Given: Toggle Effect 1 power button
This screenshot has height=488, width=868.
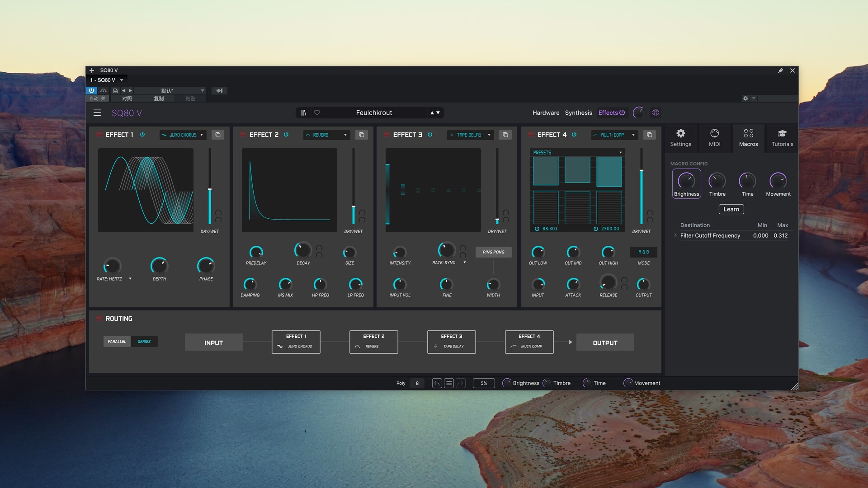Looking at the screenshot, I should click(142, 135).
